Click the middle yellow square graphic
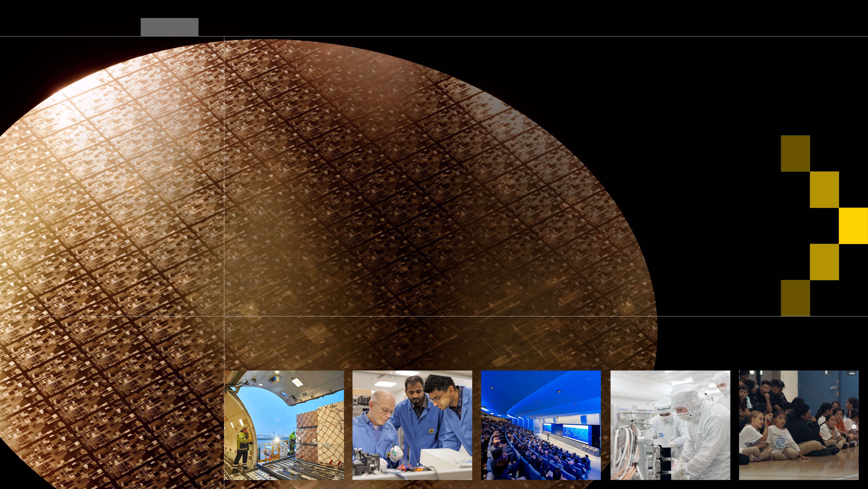The image size is (868, 489). tap(824, 189)
